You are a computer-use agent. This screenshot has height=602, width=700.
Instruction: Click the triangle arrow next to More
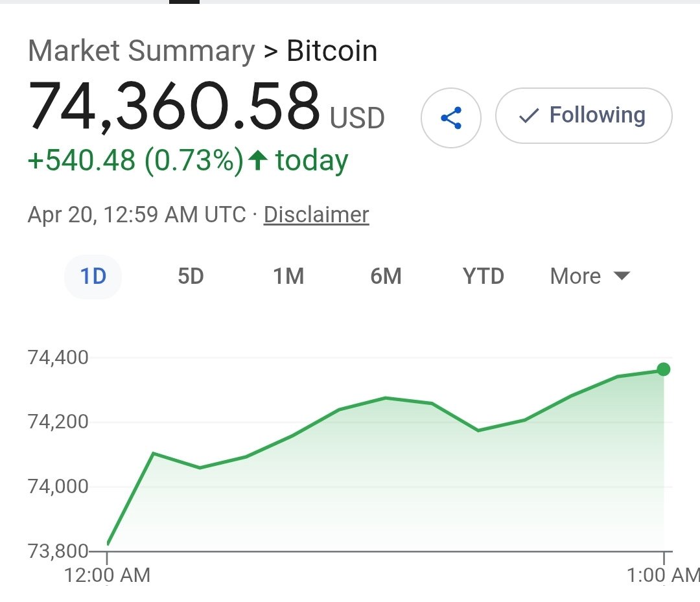621,276
